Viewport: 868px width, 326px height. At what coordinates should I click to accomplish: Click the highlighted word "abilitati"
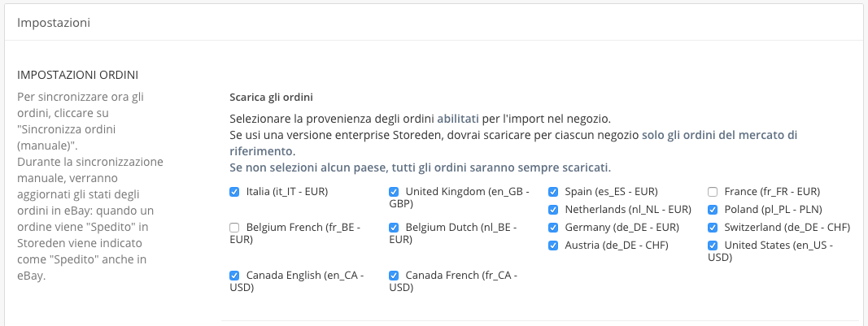pos(458,119)
